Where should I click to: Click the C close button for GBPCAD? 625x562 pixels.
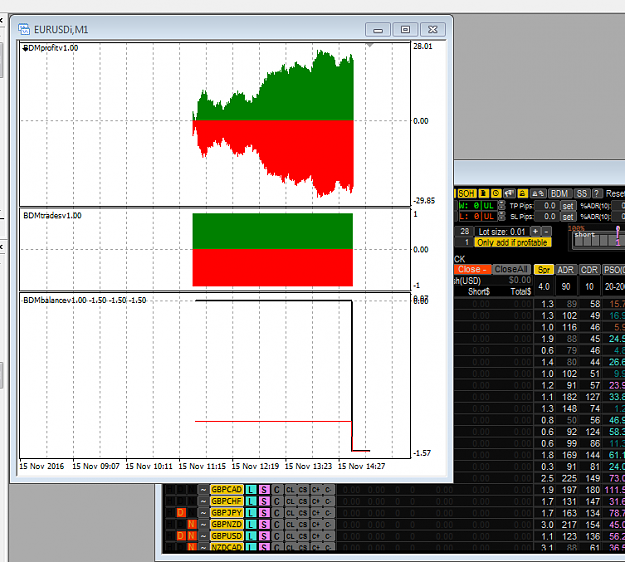click(x=277, y=489)
